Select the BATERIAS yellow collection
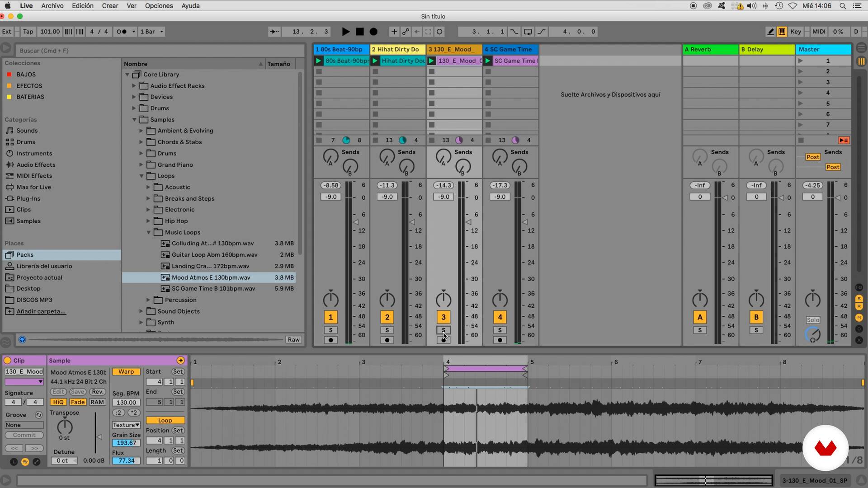This screenshot has height=488, width=868. (x=30, y=97)
